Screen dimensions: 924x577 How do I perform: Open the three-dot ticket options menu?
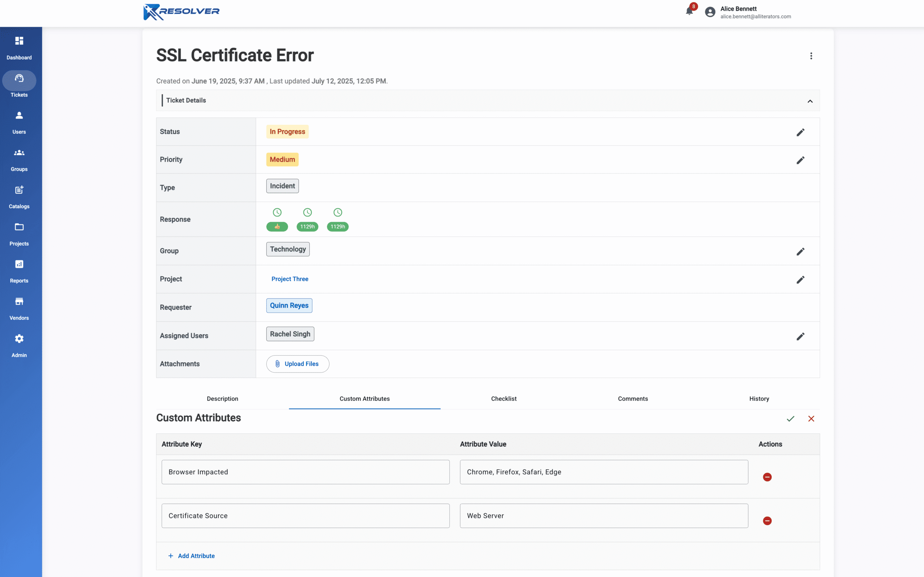click(811, 56)
